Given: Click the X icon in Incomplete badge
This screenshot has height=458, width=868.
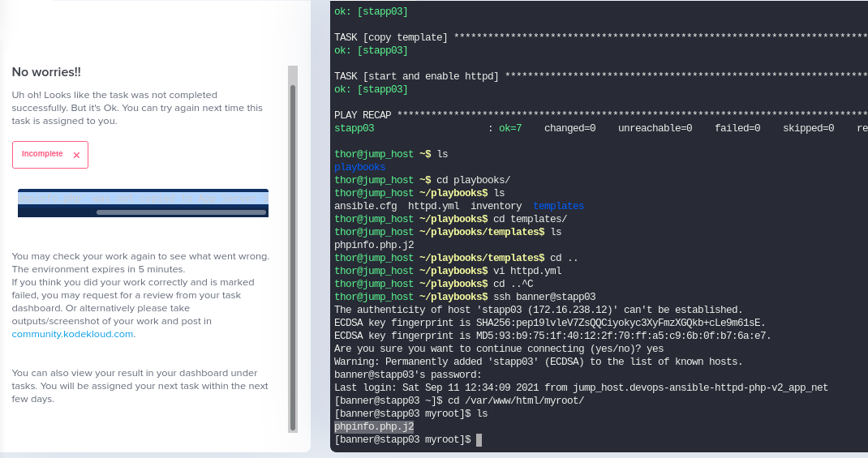Looking at the screenshot, I should [76, 156].
